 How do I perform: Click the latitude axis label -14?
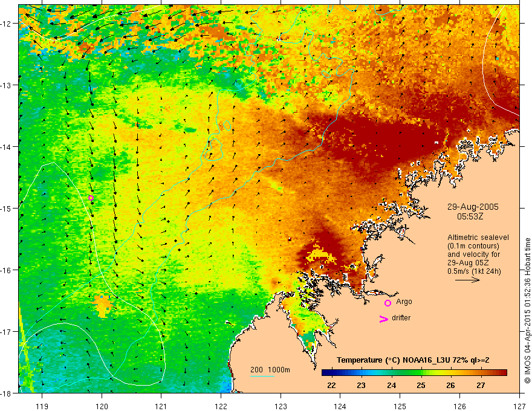pyautogui.click(x=7, y=146)
